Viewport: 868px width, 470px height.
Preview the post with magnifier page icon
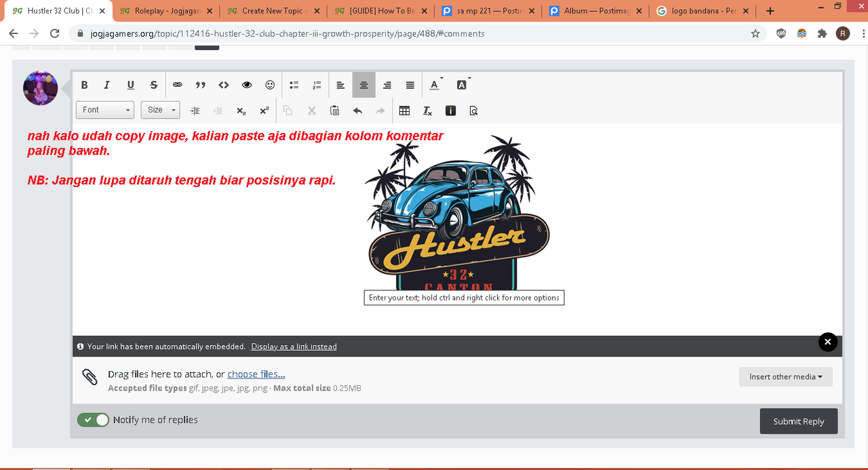[x=473, y=111]
